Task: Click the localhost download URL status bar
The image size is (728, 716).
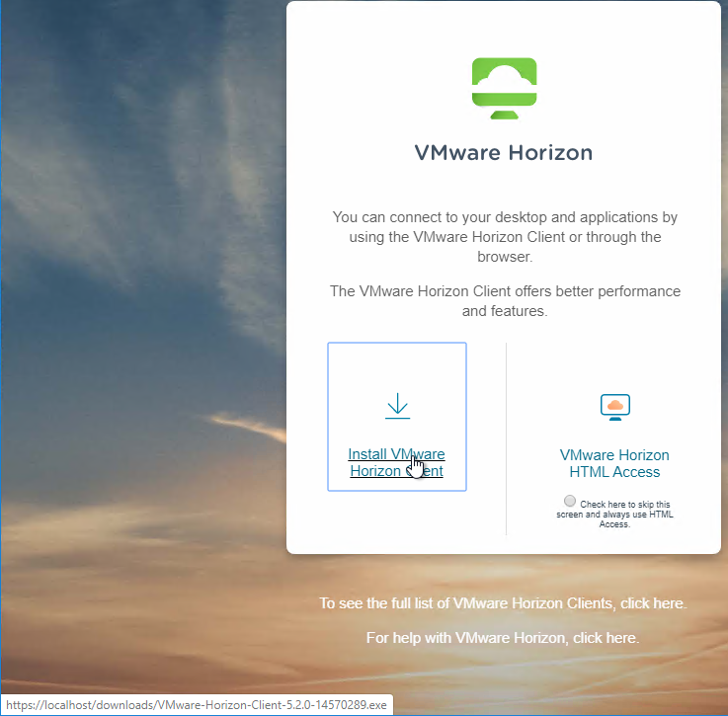Action: coord(197,705)
